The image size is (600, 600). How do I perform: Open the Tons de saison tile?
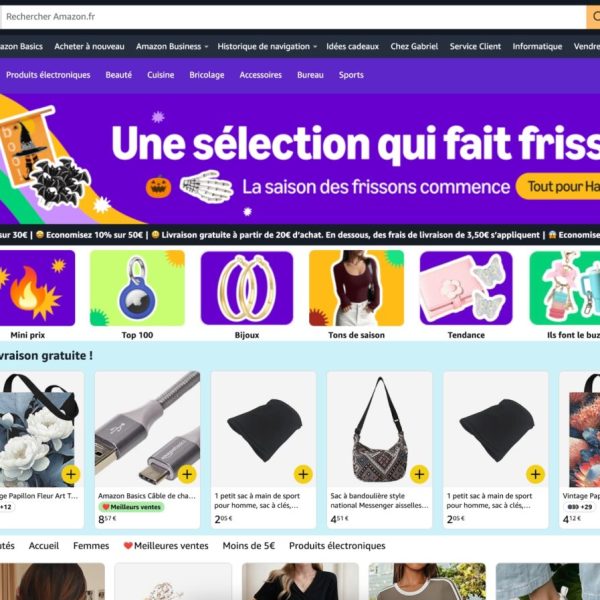[356, 288]
